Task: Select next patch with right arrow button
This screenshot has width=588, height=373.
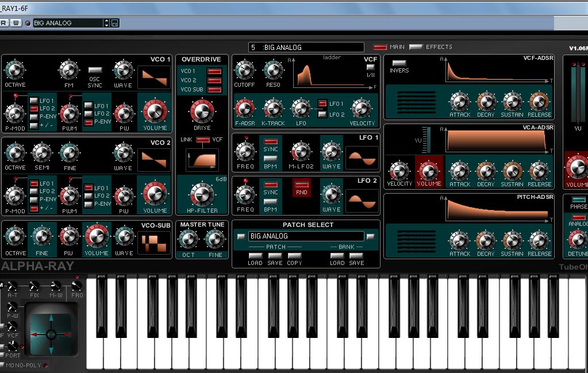Action: [x=371, y=236]
